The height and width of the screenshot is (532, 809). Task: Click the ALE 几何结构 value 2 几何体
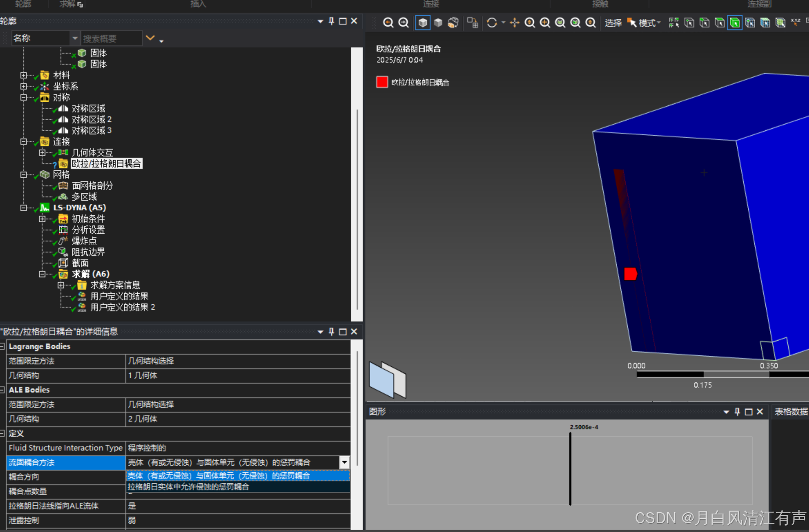[237, 419]
